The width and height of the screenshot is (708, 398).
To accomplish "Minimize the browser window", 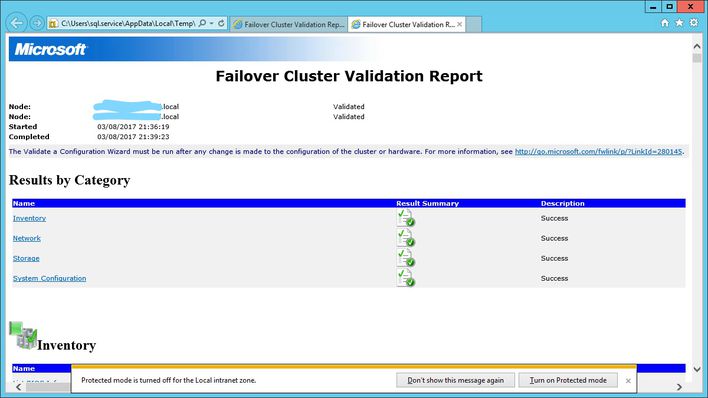I will tap(653, 6).
